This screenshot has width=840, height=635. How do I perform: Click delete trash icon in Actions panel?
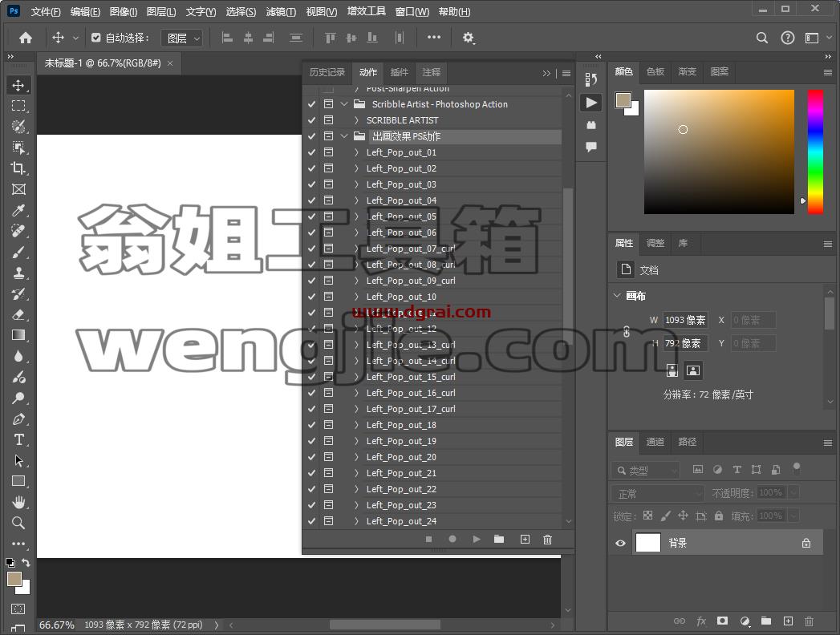(x=547, y=539)
